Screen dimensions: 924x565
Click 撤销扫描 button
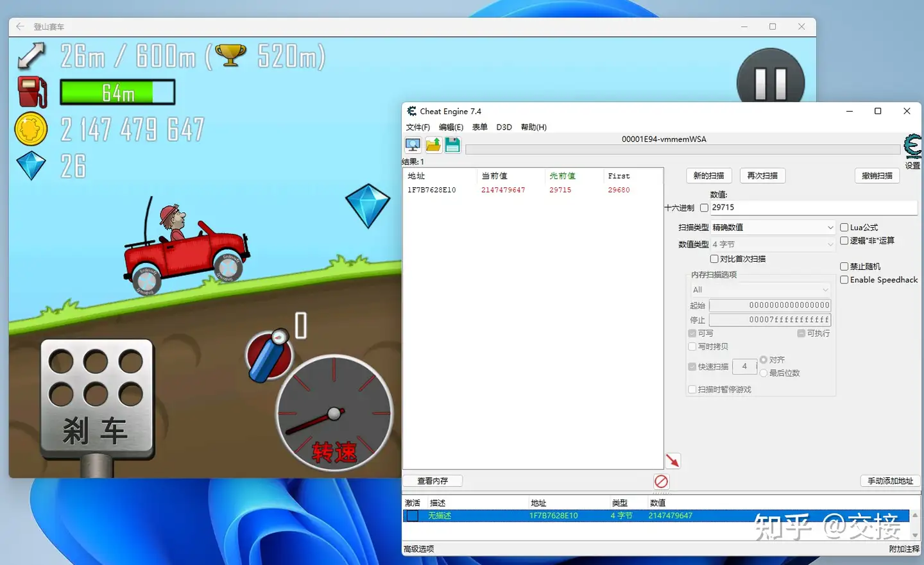(x=877, y=176)
